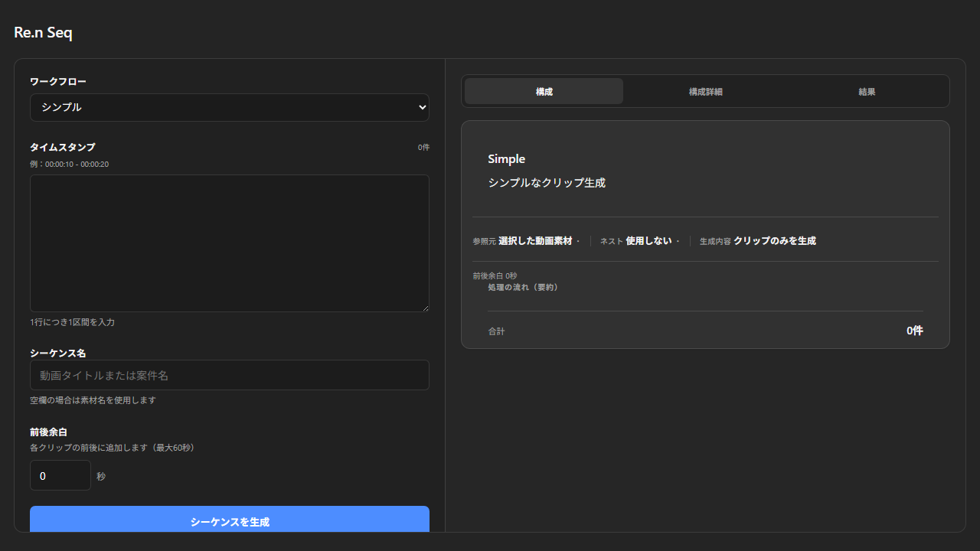Click the シーケンス名 label
Image resolution: width=980 pixels, height=551 pixels.
click(x=58, y=353)
